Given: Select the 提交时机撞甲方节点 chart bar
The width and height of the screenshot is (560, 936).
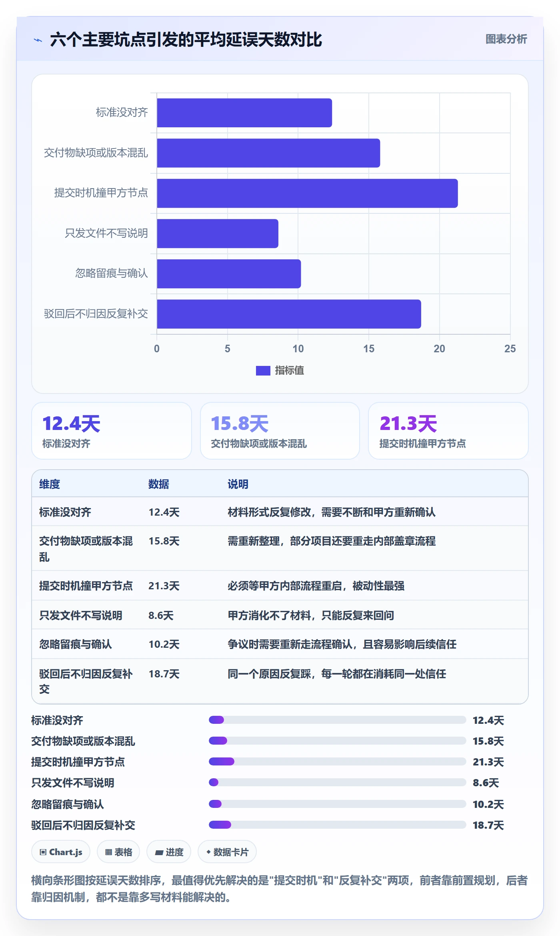Looking at the screenshot, I should [x=307, y=193].
